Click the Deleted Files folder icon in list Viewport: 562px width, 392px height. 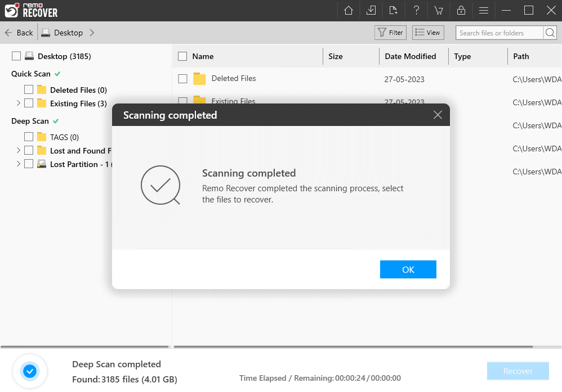[x=199, y=79]
